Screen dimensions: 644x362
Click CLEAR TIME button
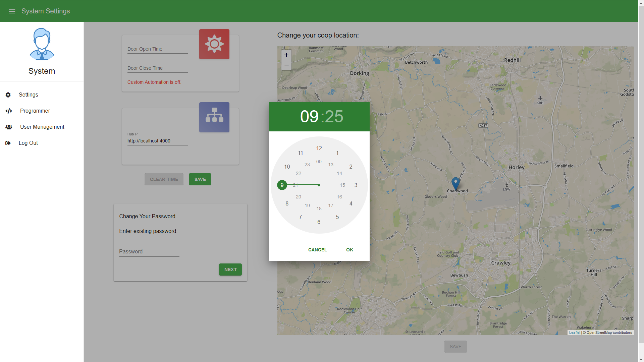(164, 179)
